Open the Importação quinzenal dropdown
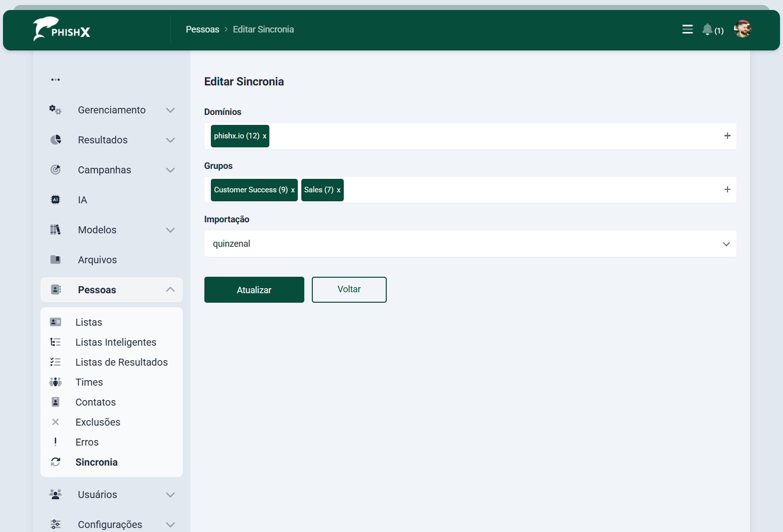Viewport: 783px width, 532px height. [x=470, y=244]
